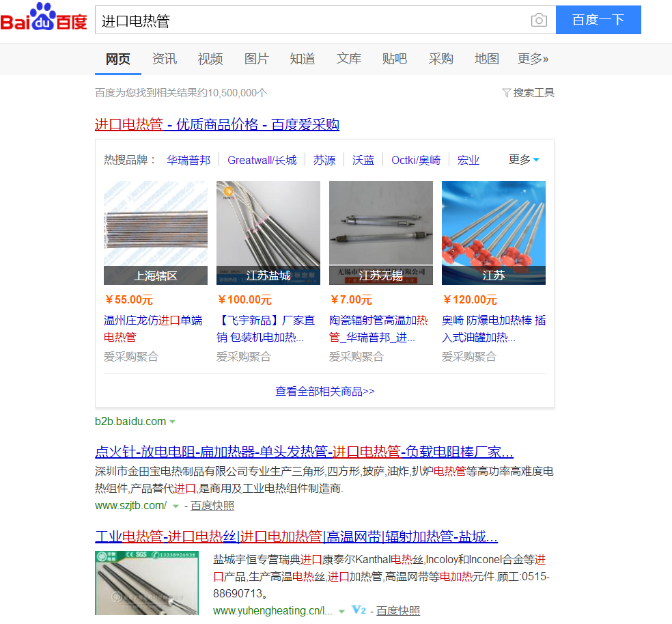This screenshot has width=672, height=624.
Task: Open product 温州庄龙仿进口单端电热管
Action: click(x=153, y=329)
